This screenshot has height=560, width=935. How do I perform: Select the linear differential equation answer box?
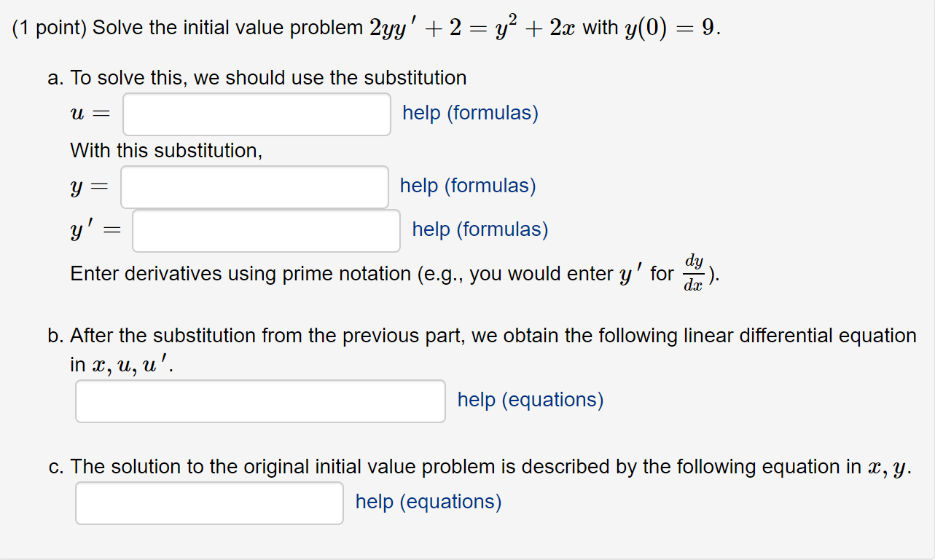pos(260,401)
